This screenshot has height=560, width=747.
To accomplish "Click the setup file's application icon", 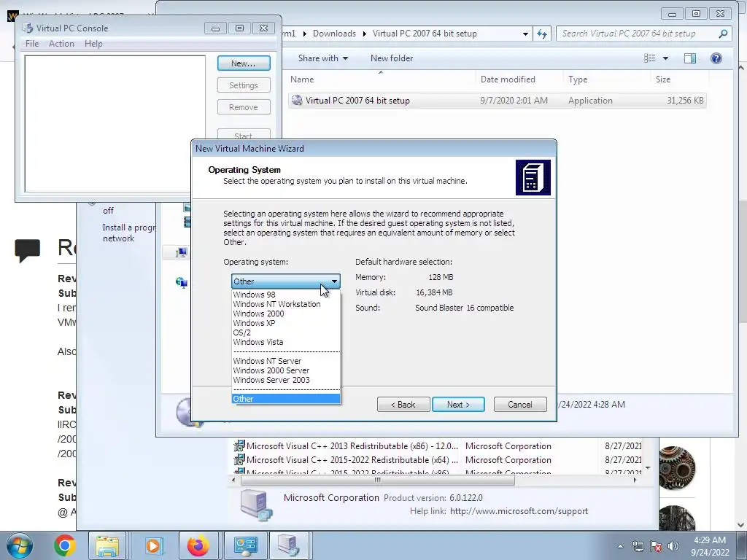I will point(297,100).
